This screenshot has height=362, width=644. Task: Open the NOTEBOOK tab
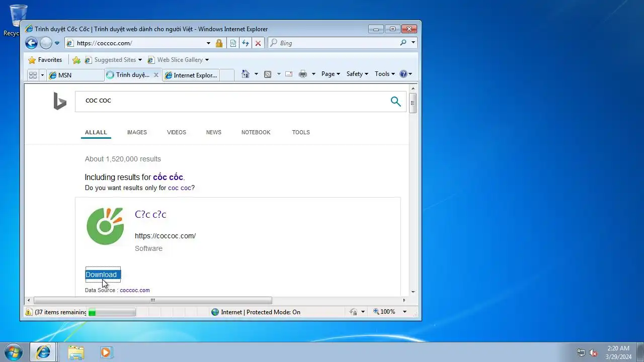click(256, 132)
